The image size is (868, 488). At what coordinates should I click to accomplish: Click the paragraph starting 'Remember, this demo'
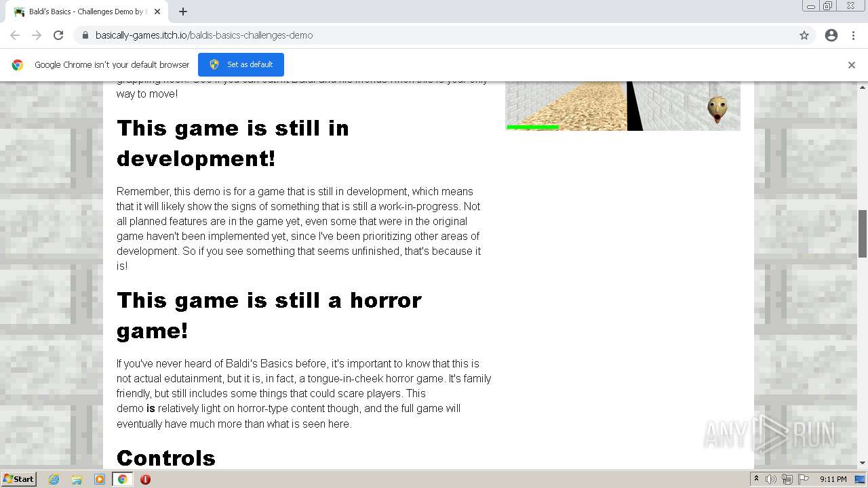[x=299, y=228]
